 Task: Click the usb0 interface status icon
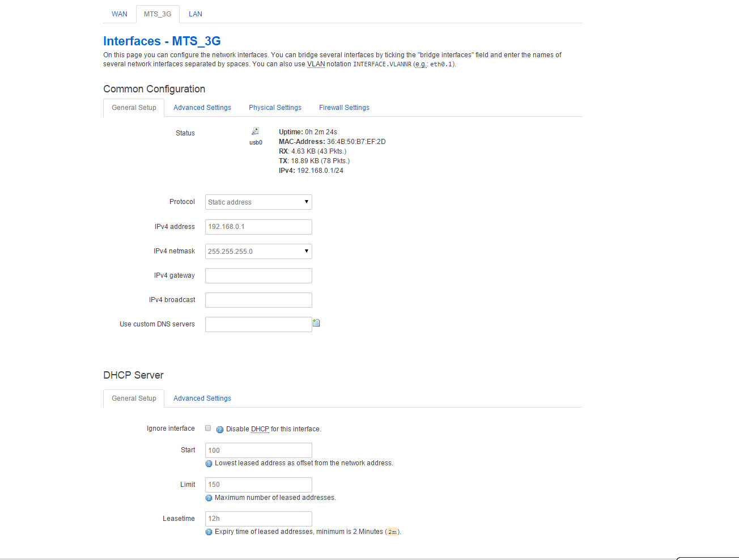pyautogui.click(x=256, y=131)
